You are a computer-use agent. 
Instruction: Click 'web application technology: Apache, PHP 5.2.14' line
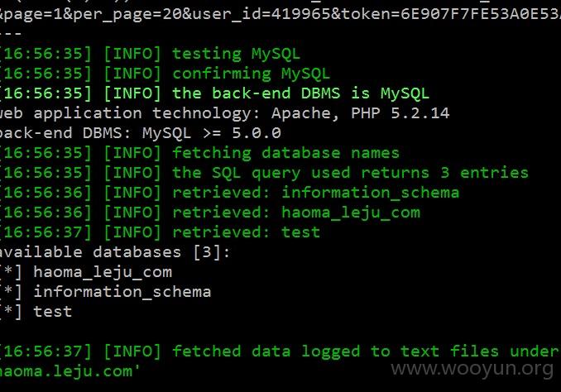[x=225, y=113]
